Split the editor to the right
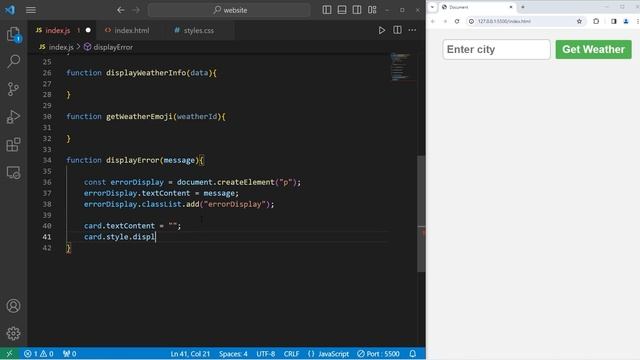The height and width of the screenshot is (360, 640). [397, 30]
